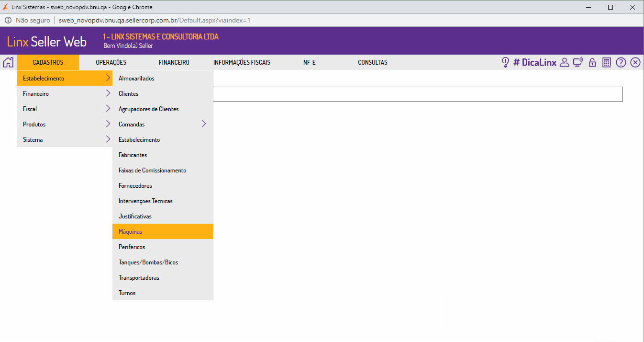
Task: Open the CONSULTAS menu
Action: [x=373, y=62]
